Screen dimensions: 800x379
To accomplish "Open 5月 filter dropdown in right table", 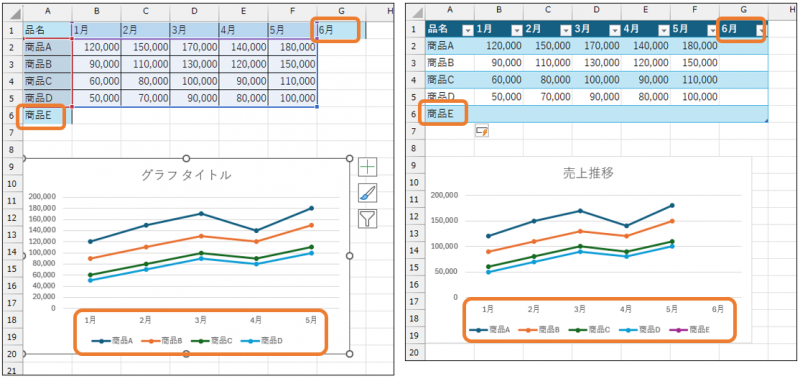I will click(712, 31).
